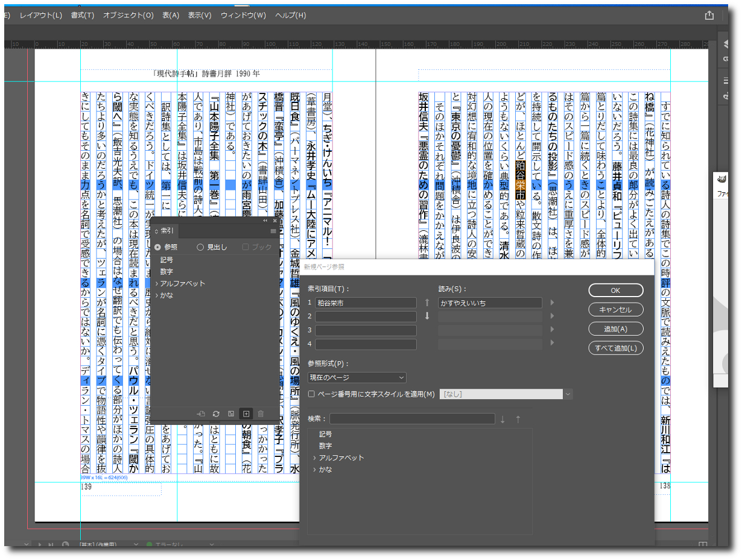This screenshot has height=560, width=742.
Task: Select the 参照 radio button
Action: 158,247
